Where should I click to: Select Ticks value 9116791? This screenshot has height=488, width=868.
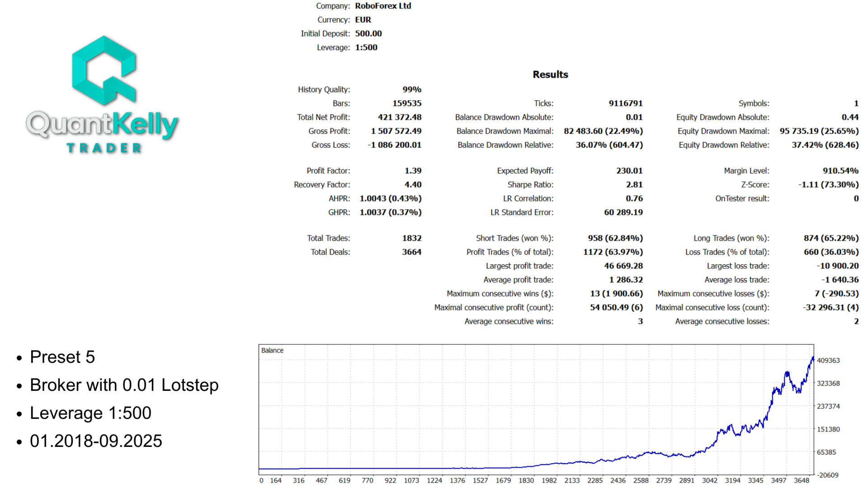click(626, 103)
